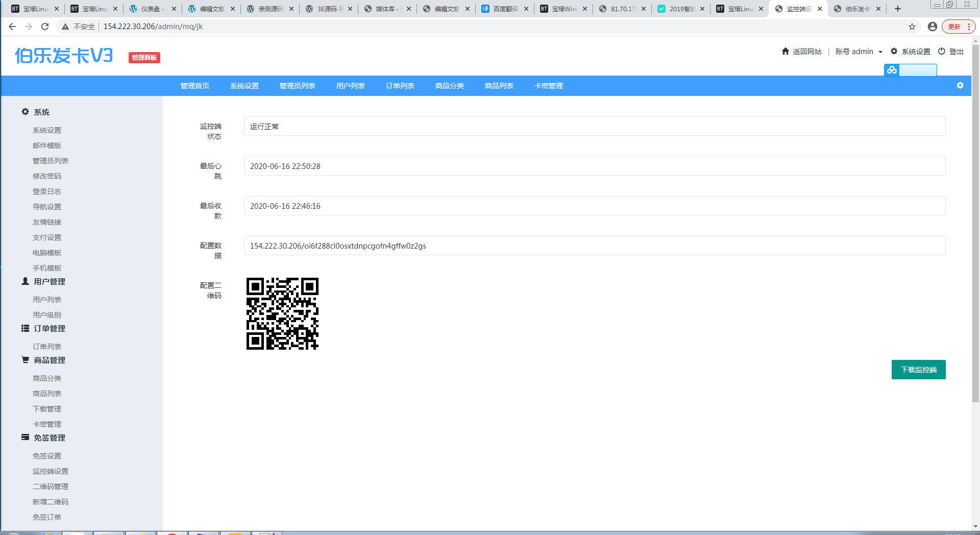Switch to the 仪表盘 WordPress browser tab
This screenshot has width=980, height=535.
(x=152, y=9)
